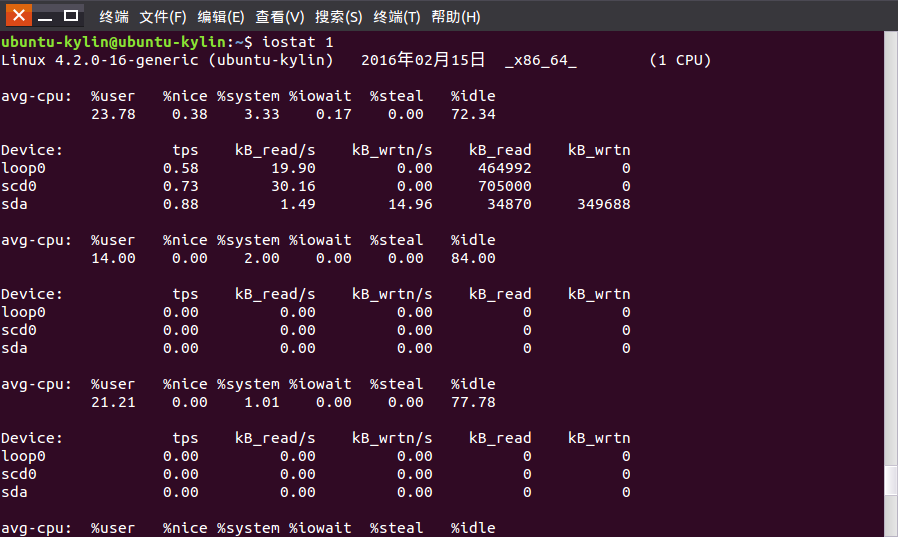
Task: Click loop0 kB_read value 464992
Action: 505,168
